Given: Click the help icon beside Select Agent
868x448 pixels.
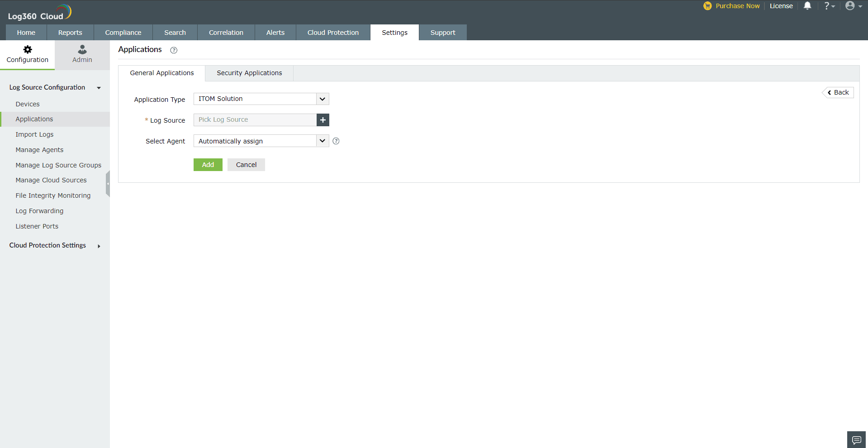Looking at the screenshot, I should point(336,141).
